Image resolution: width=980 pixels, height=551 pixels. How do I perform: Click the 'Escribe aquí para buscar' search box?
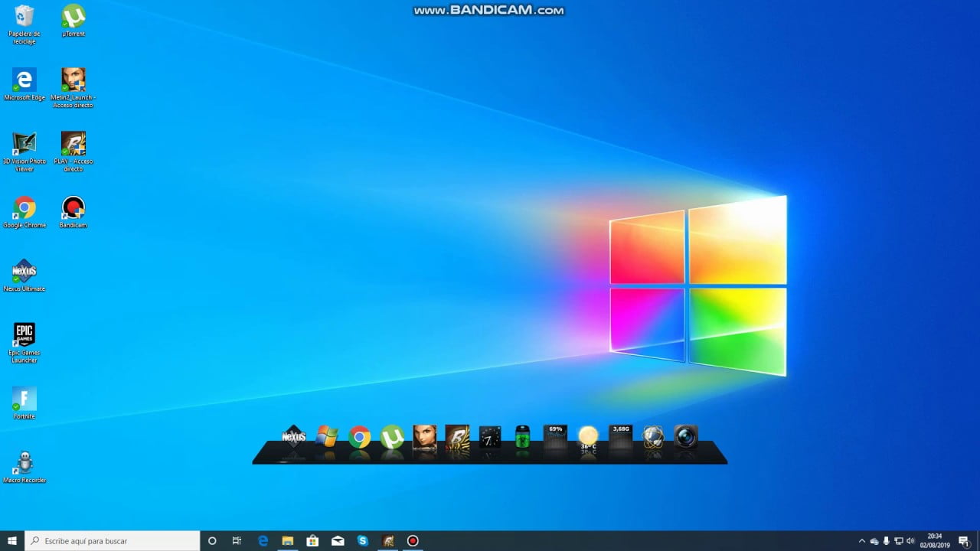pos(113,541)
